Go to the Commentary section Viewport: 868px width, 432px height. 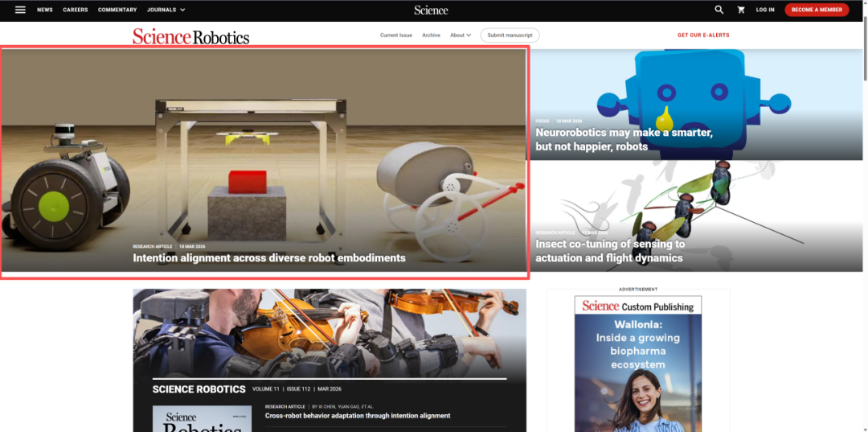coord(117,10)
